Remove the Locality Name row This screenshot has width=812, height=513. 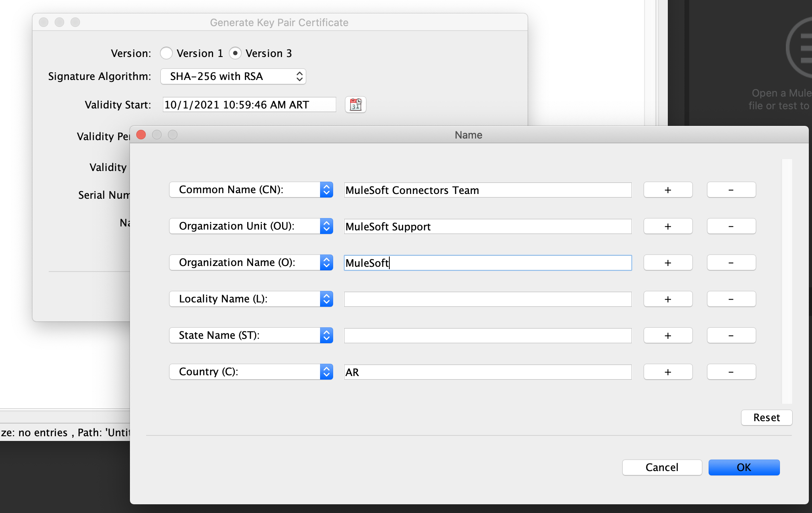coord(731,299)
